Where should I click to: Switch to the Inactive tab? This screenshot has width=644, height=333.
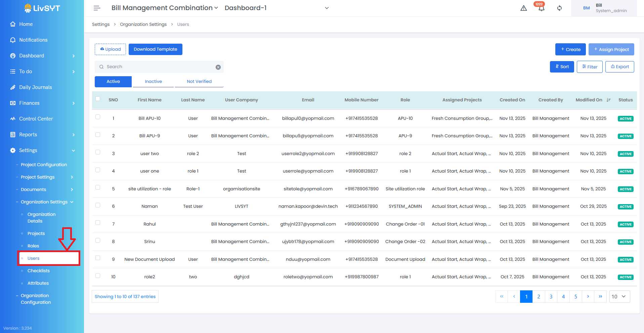coord(153,82)
